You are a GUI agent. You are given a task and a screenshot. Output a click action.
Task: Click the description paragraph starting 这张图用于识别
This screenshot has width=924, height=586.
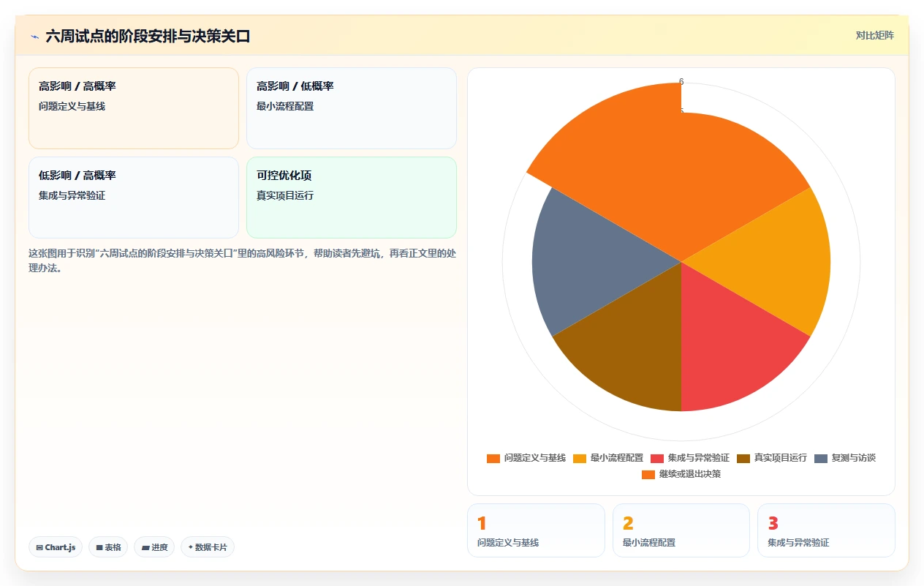243,260
